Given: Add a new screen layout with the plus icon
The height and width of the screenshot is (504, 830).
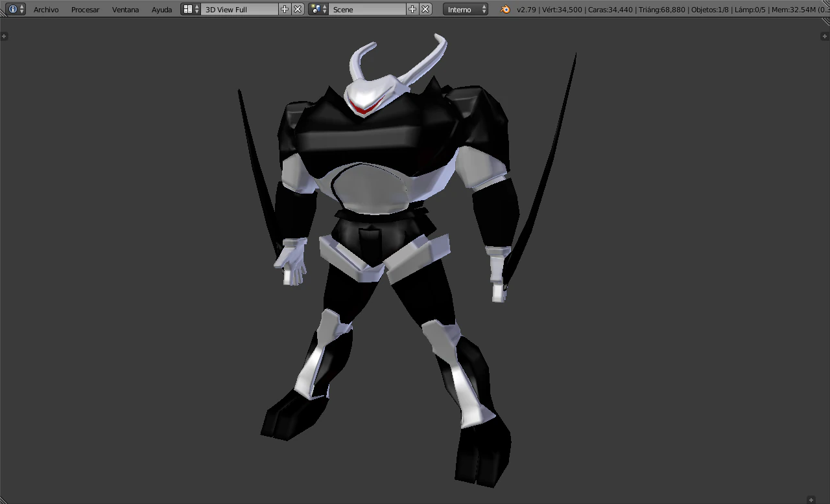Looking at the screenshot, I should [x=285, y=9].
